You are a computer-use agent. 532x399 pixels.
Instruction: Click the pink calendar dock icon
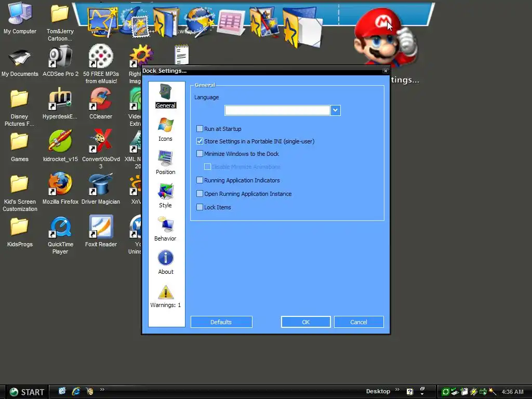[231, 22]
